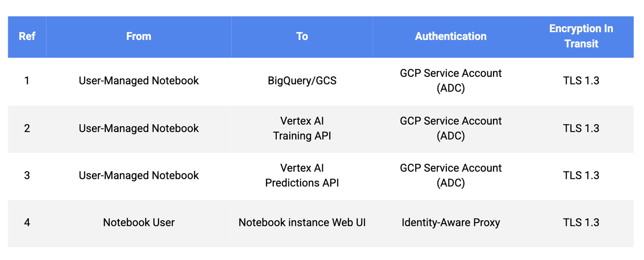644x260 pixels.
Task: Select the Identity-Aware Proxy cell
Action: click(x=451, y=223)
